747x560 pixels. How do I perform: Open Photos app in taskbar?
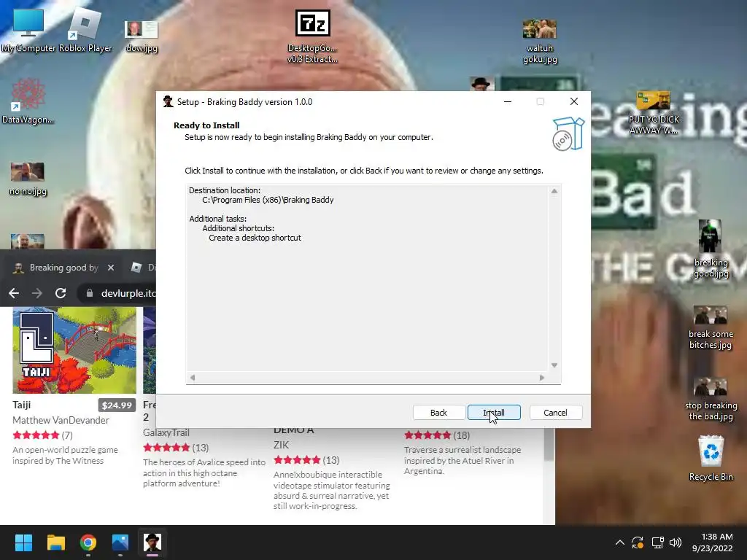pyautogui.click(x=120, y=542)
